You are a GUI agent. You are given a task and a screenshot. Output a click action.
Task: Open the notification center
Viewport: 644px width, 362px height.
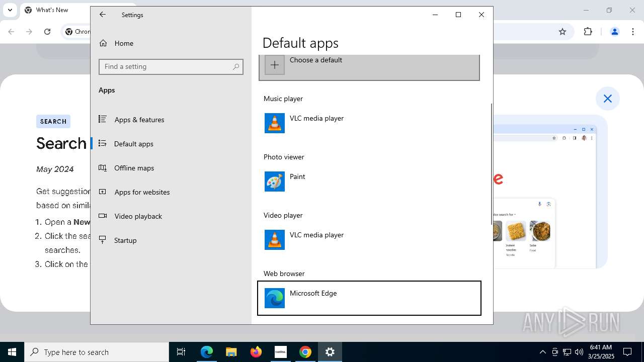[628, 352]
